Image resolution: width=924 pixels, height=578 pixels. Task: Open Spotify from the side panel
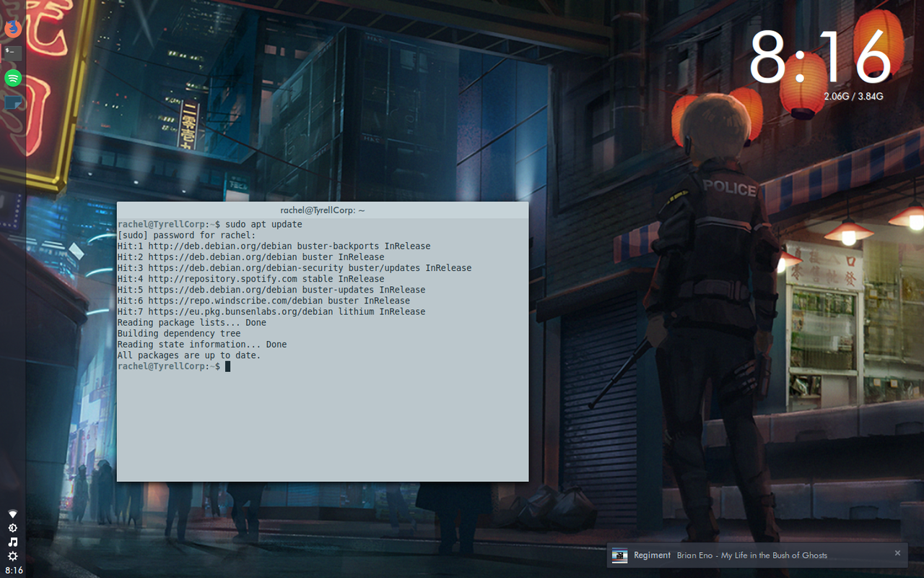tap(12, 78)
